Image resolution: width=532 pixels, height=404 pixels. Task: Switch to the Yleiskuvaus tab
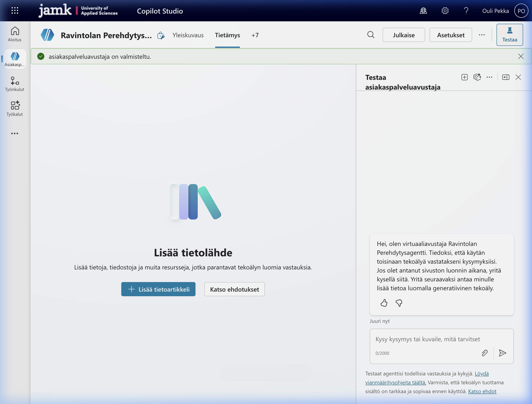(188, 35)
